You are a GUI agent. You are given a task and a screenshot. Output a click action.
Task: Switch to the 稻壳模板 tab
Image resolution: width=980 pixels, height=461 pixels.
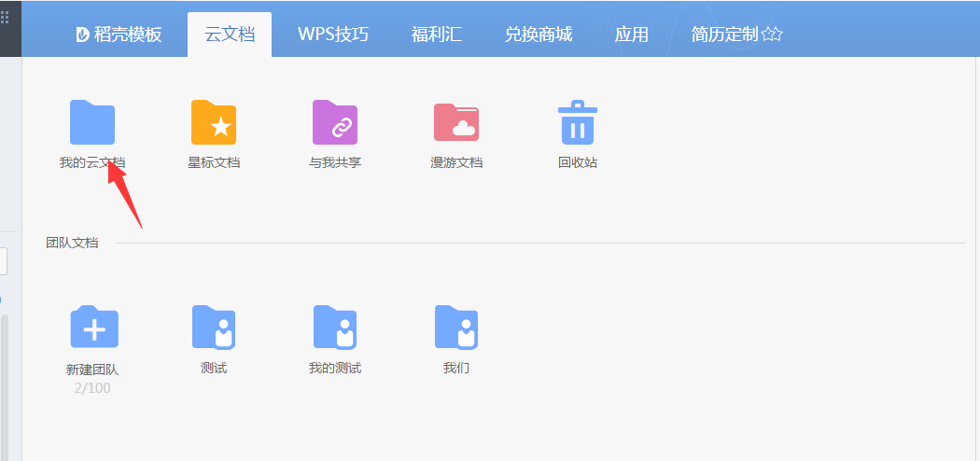(x=119, y=35)
